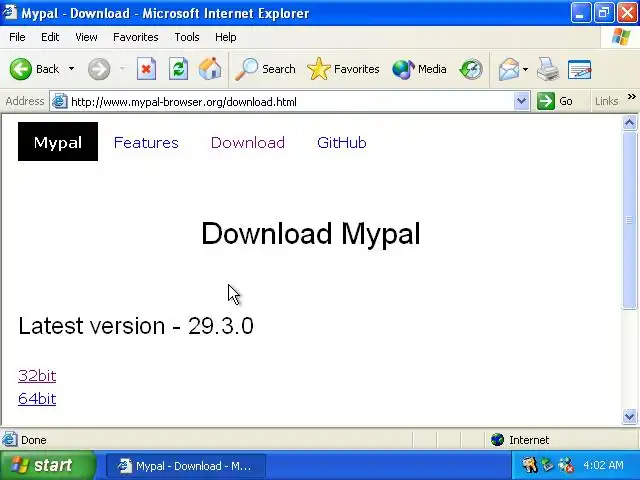The width and height of the screenshot is (640, 480).
Task: Open Favorites star toolbar button
Action: point(343,69)
